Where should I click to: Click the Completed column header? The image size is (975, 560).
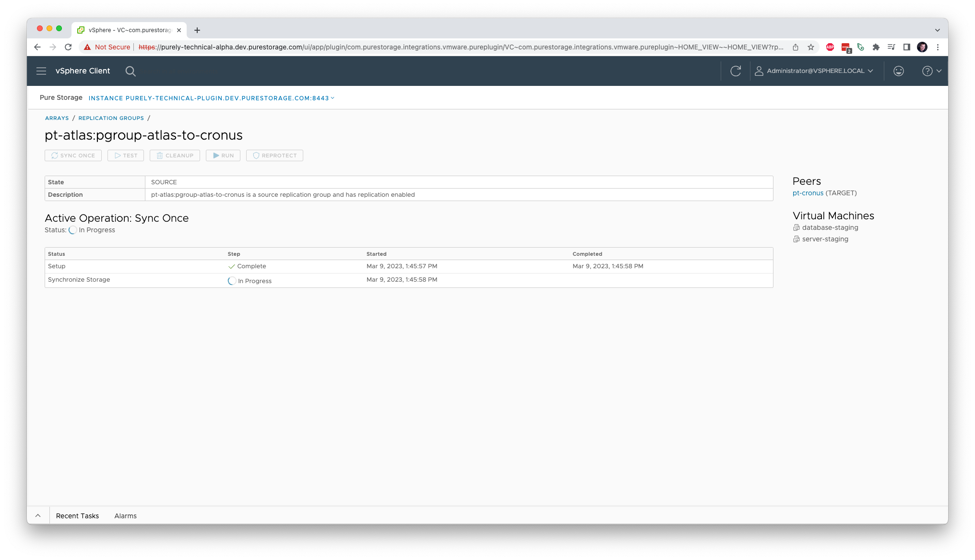[x=587, y=254]
